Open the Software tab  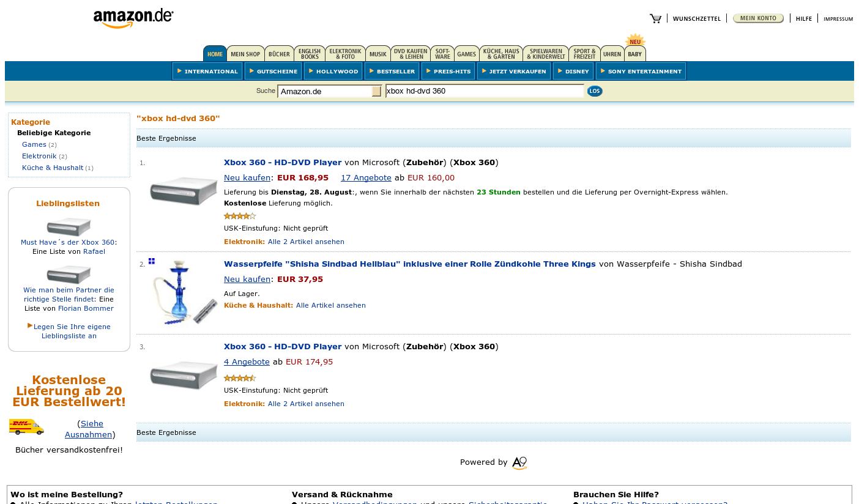pyautogui.click(x=442, y=54)
